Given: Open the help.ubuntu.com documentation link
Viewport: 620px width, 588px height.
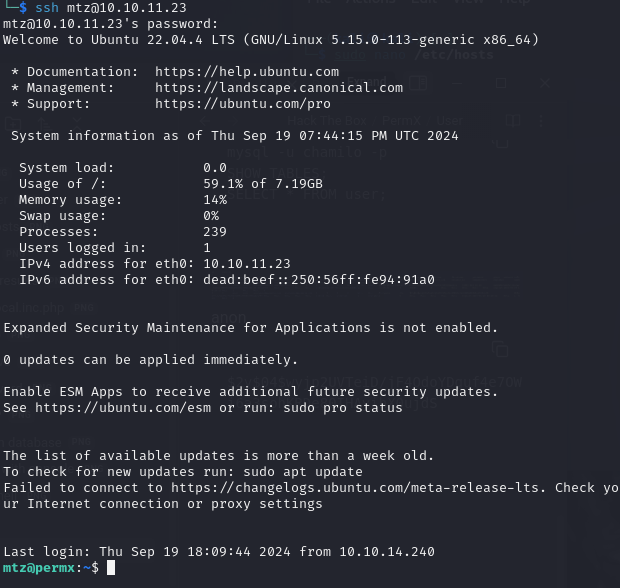Looking at the screenshot, I should [247, 72].
